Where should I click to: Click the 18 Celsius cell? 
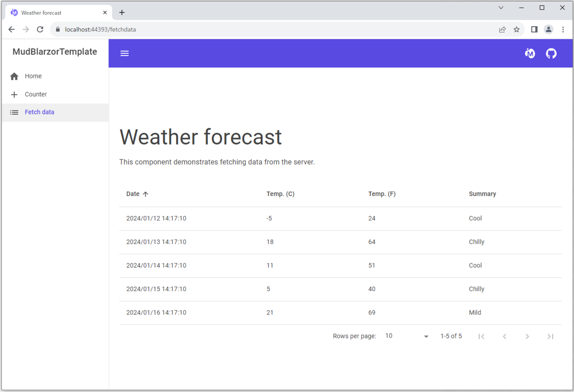point(270,242)
